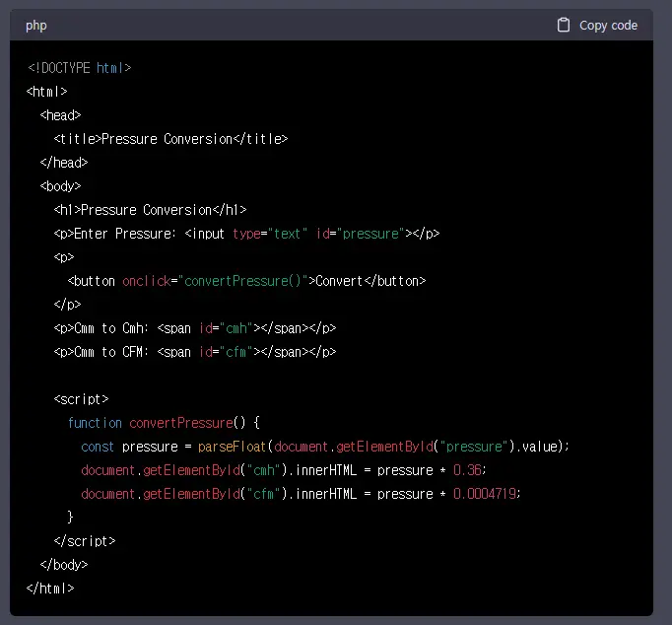Click the opening <head> tag line
The width and height of the screenshot is (672, 625).
(60, 115)
